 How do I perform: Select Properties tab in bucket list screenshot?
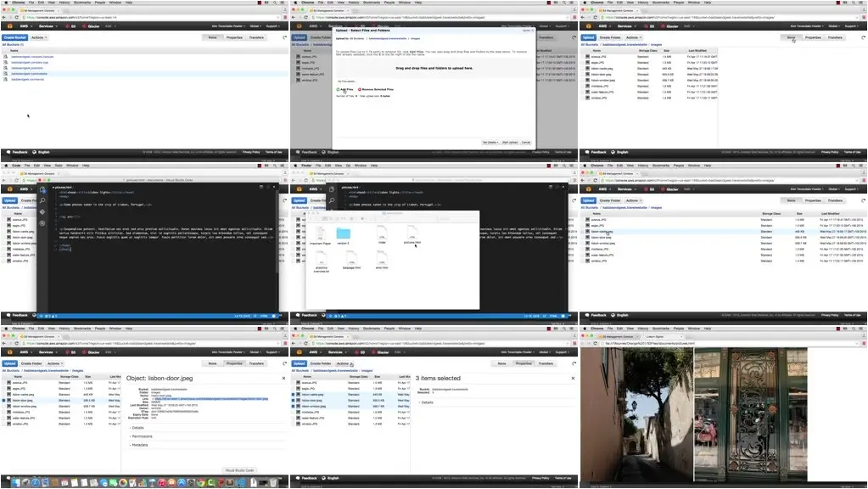pyautogui.click(x=234, y=37)
